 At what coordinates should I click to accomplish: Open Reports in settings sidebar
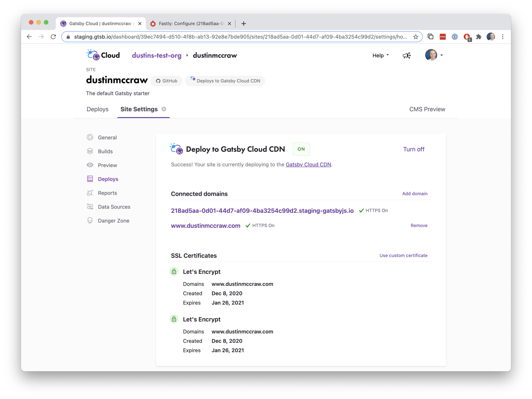(107, 193)
